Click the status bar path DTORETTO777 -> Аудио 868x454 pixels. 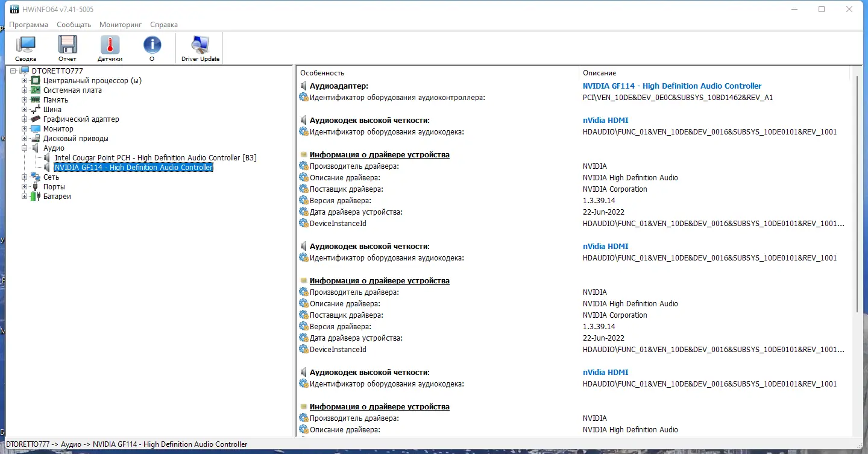(x=125, y=444)
